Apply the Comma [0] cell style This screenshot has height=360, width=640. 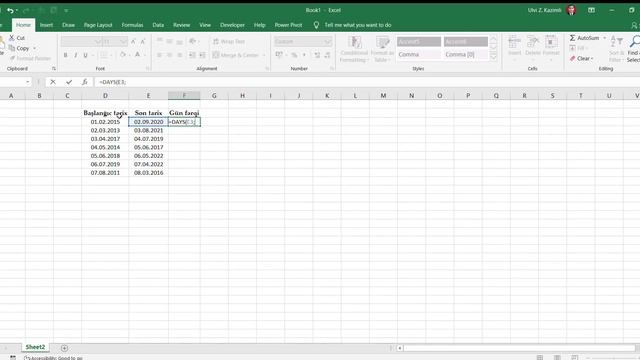(465, 54)
